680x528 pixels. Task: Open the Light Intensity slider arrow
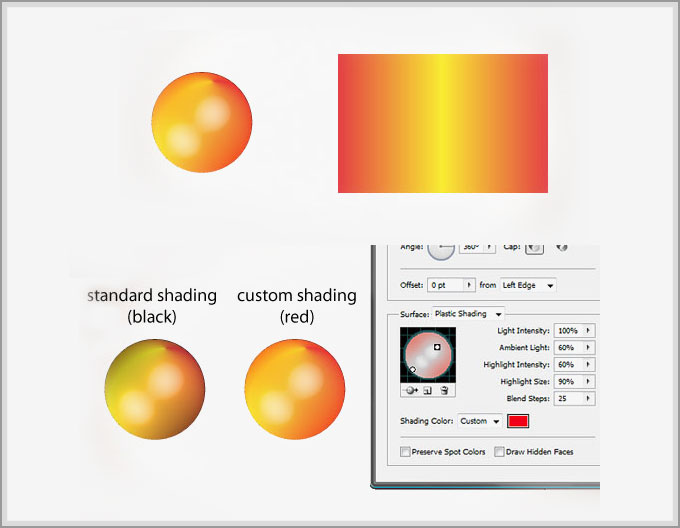pos(588,330)
